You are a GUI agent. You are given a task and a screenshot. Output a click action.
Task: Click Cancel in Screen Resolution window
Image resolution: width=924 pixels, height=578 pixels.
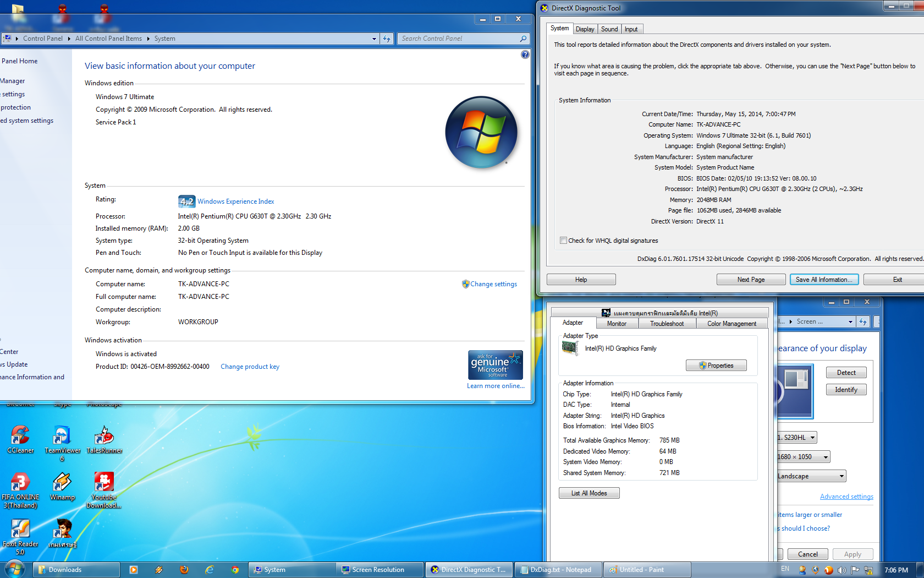tap(808, 554)
